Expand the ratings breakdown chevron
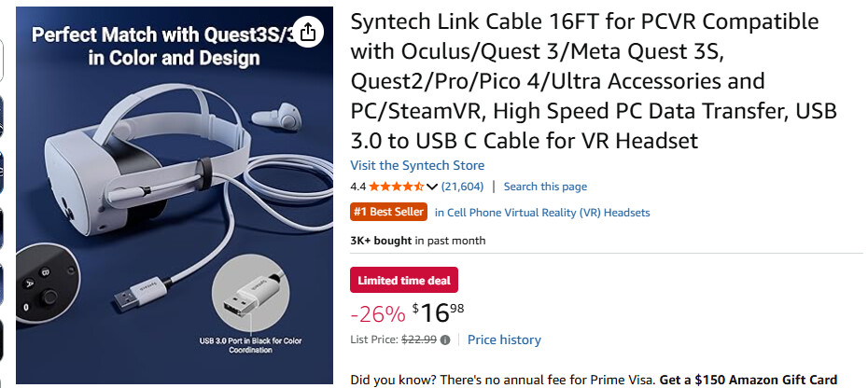The image size is (868, 388). 432,187
